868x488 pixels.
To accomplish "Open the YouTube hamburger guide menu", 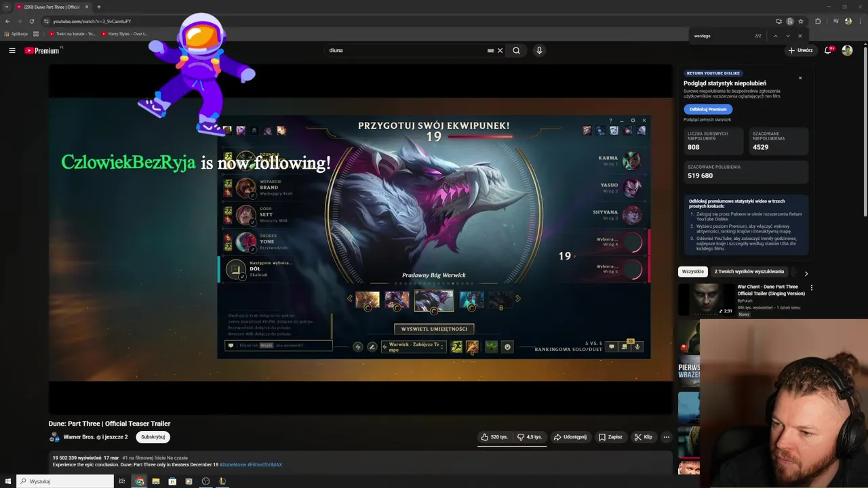I will click(12, 50).
